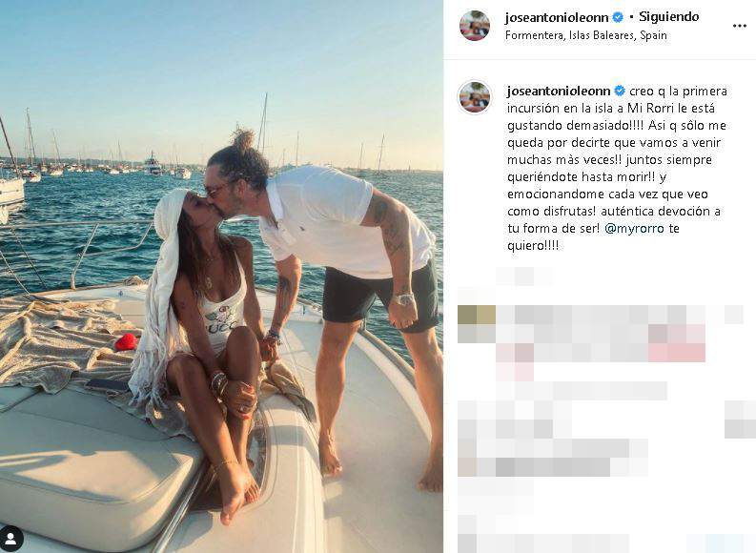Open the Formentera, Islas Baleares, Spain location
756x553 pixels.
pos(585,35)
